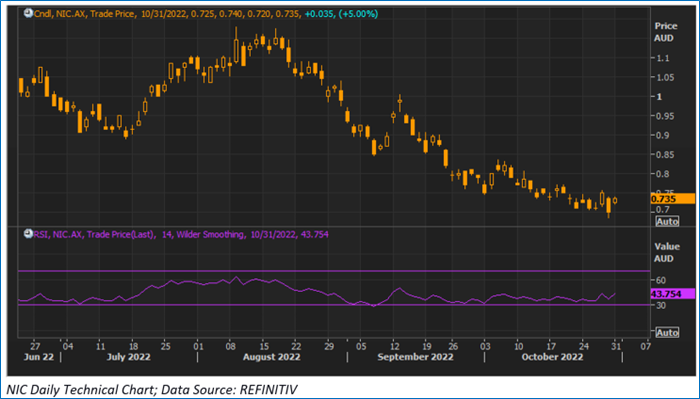Click the Wilder Smoothing label
Screen dimensions: 700x399
[x=211, y=234]
